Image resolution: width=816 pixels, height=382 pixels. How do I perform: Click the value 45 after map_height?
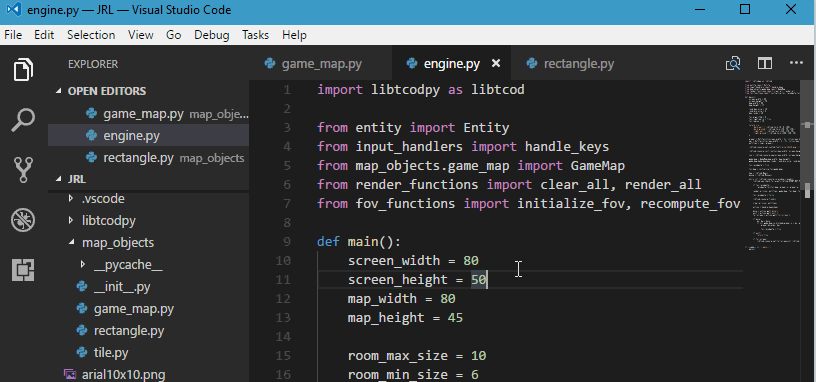(x=455, y=317)
